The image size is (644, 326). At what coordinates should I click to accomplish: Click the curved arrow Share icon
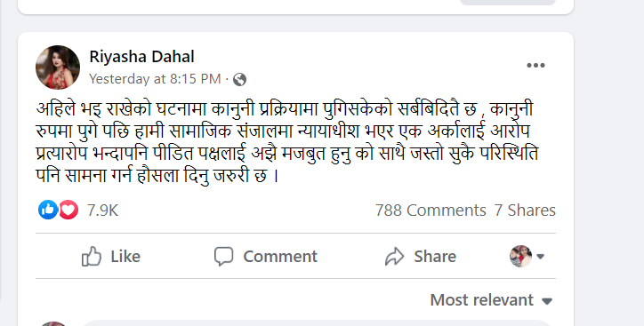click(x=395, y=257)
